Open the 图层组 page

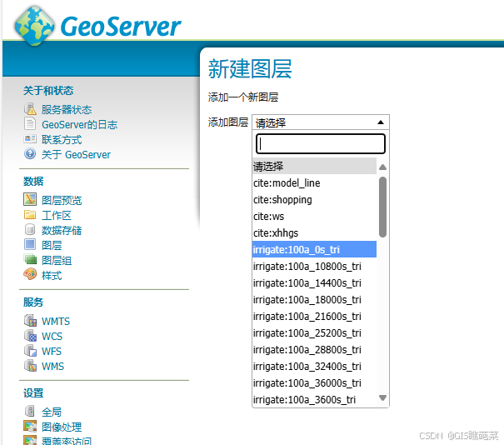pyautogui.click(x=57, y=261)
